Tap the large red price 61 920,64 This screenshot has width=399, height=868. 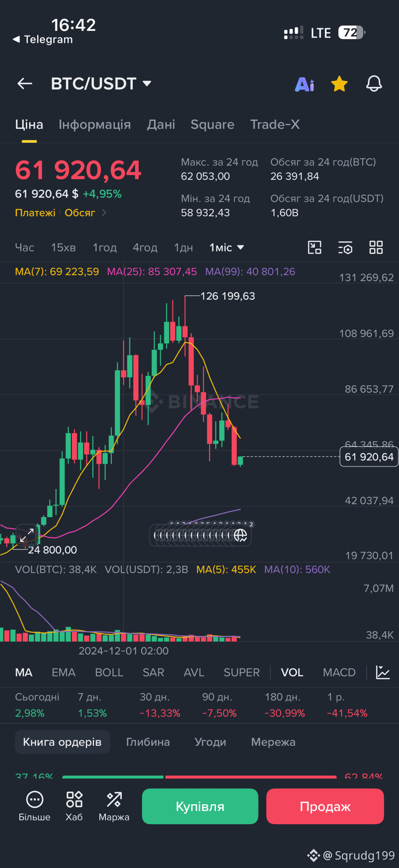[78, 170]
